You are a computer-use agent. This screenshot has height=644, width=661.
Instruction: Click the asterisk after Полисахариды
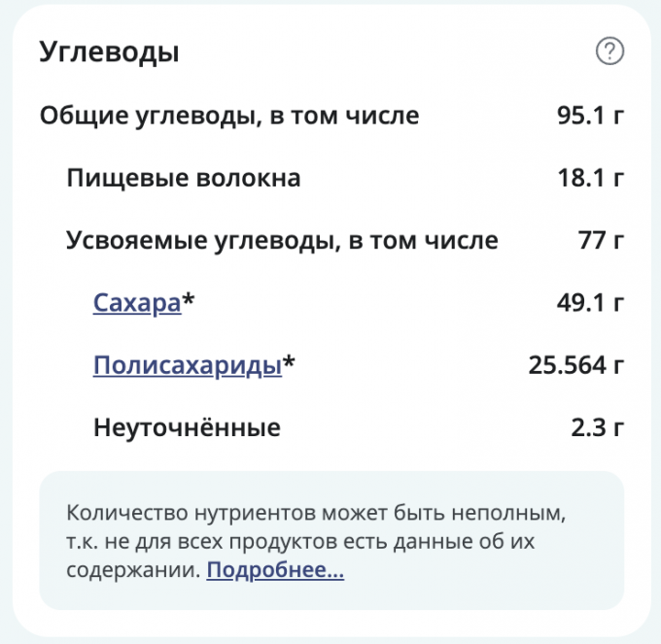(289, 363)
